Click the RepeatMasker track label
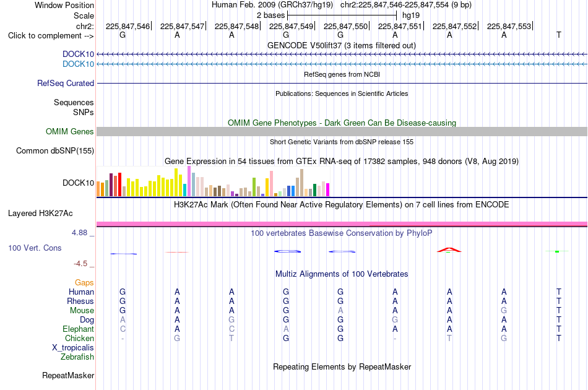The width and height of the screenshot is (588, 390). 68,375
